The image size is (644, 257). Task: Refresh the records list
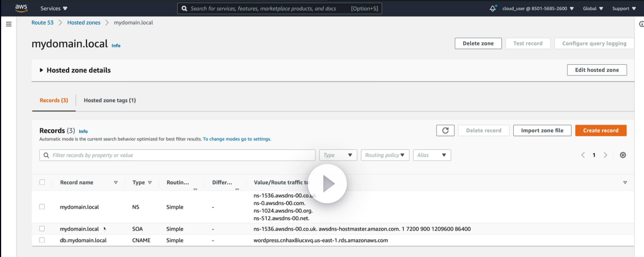click(x=445, y=130)
